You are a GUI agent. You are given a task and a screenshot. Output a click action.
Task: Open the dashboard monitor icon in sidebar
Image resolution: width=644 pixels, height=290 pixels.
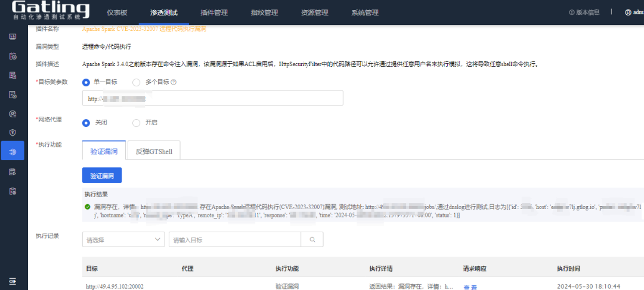pos(13,37)
